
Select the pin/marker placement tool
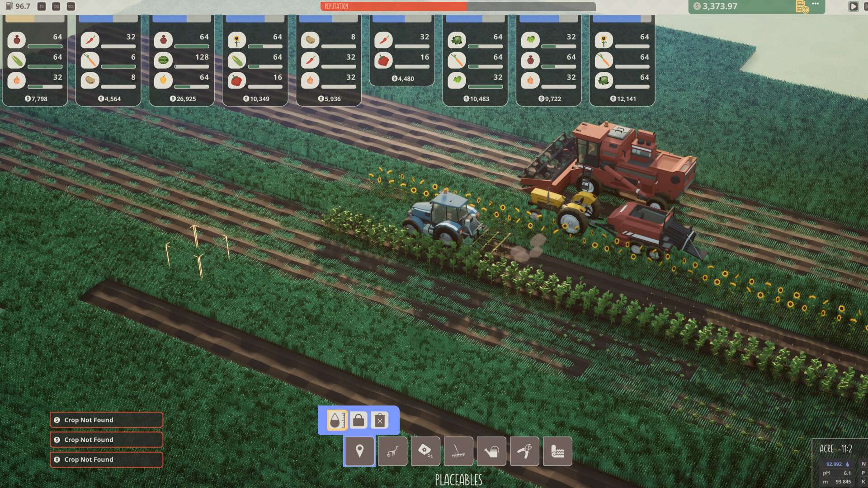tap(359, 451)
